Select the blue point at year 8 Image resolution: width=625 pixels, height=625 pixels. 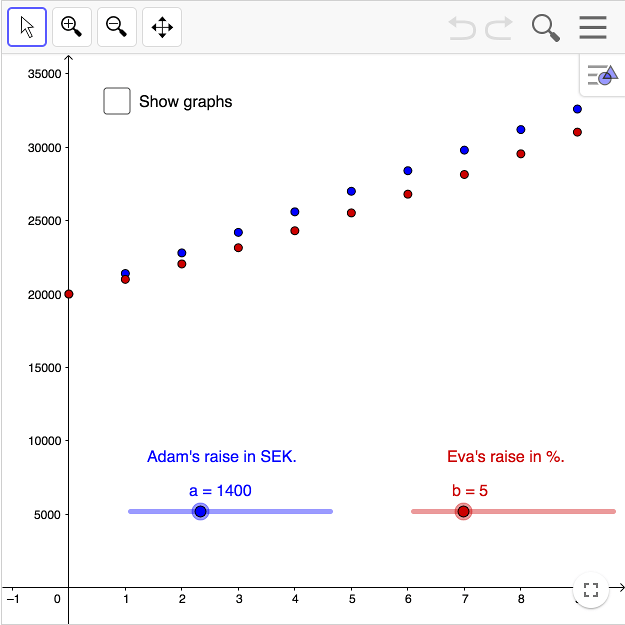tap(521, 130)
